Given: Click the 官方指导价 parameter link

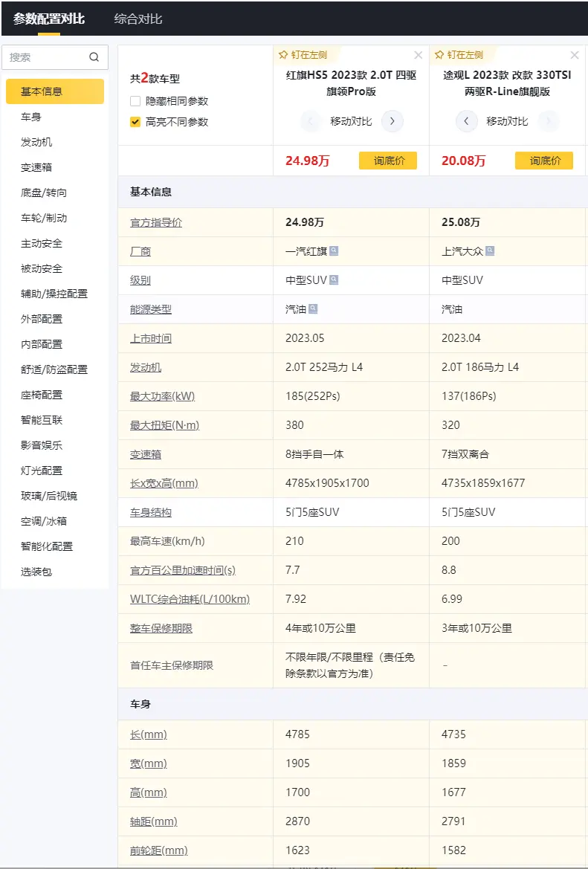Looking at the screenshot, I should click(x=155, y=222).
